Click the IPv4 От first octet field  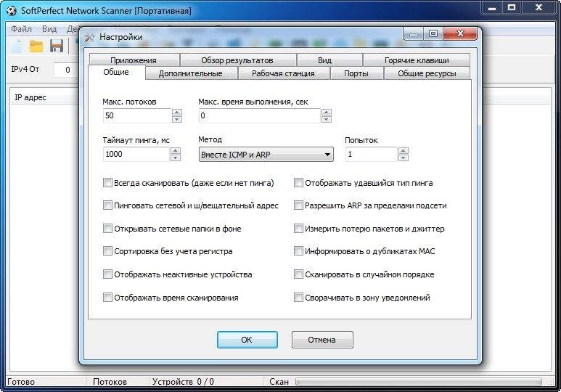pyautogui.click(x=66, y=70)
